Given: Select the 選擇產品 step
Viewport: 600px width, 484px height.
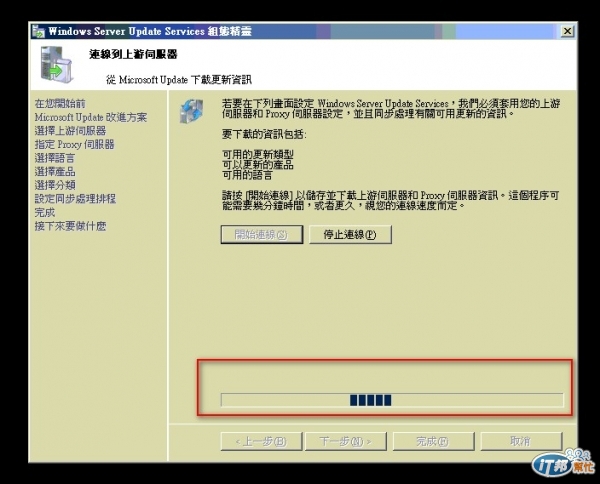Looking at the screenshot, I should (55, 172).
